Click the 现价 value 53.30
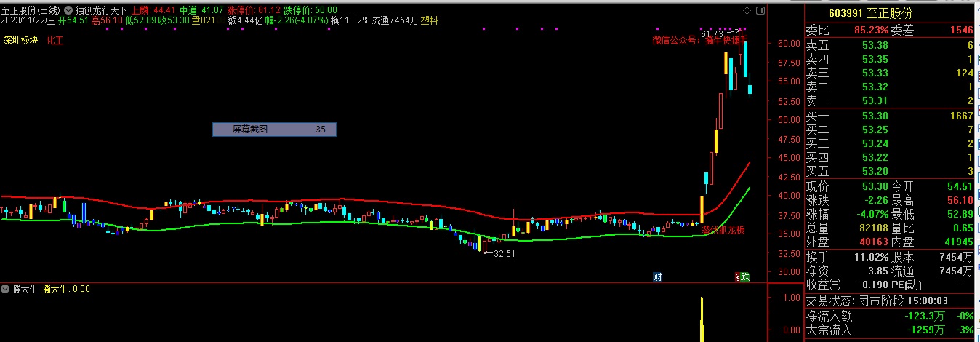 tap(875, 186)
